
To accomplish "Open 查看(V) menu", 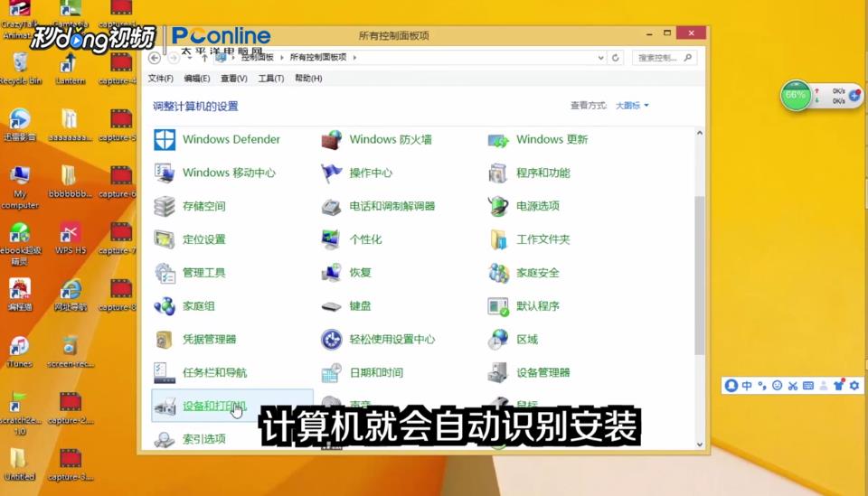I will pyautogui.click(x=233, y=79).
